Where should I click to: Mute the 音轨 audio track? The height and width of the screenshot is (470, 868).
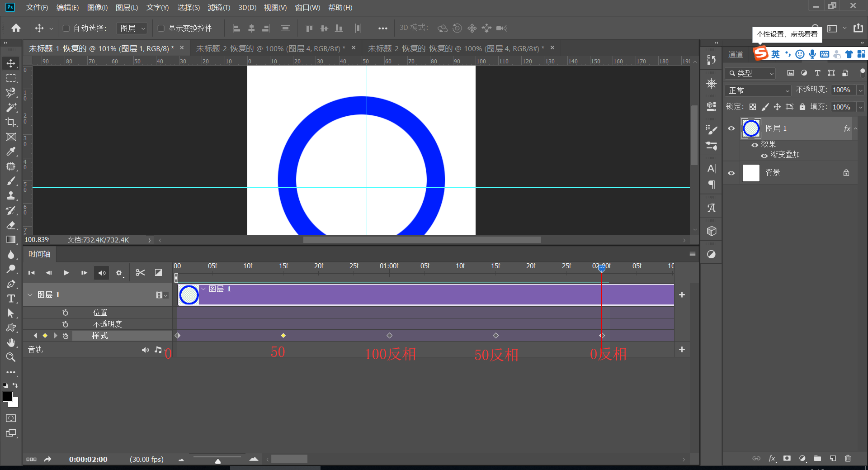(x=145, y=350)
